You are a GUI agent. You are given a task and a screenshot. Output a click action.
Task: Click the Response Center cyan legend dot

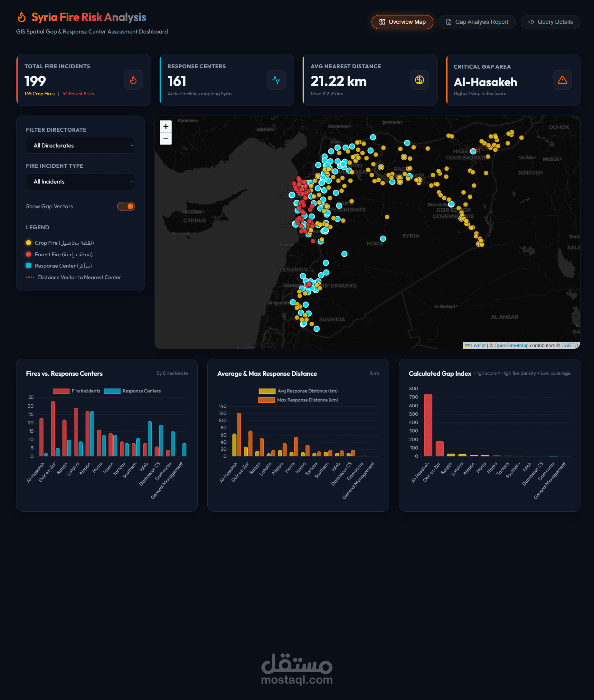(29, 266)
